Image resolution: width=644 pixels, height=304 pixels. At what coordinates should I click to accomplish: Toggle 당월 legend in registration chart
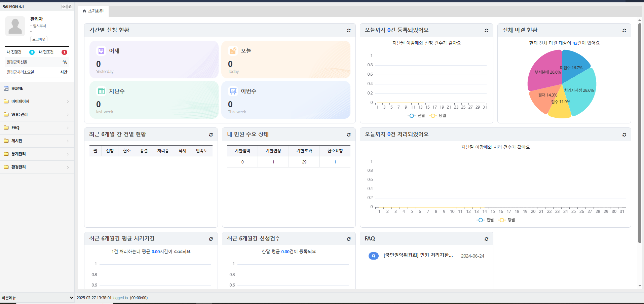tap(438, 116)
